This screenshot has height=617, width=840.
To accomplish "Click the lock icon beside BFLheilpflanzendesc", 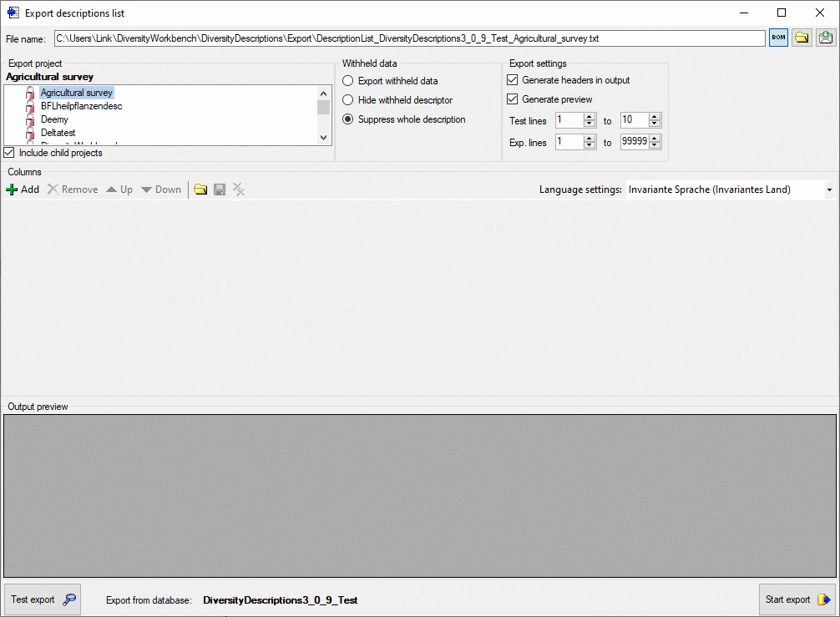I will pos(30,106).
